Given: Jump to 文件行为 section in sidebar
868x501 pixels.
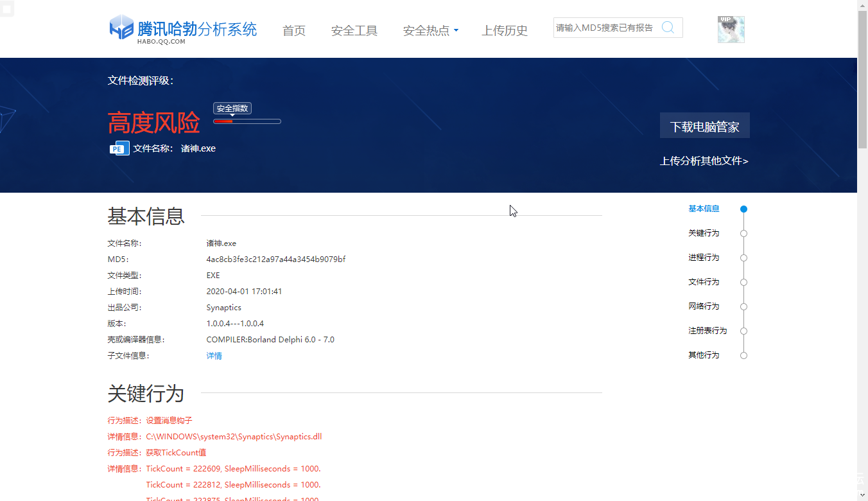Looking at the screenshot, I should 704,282.
